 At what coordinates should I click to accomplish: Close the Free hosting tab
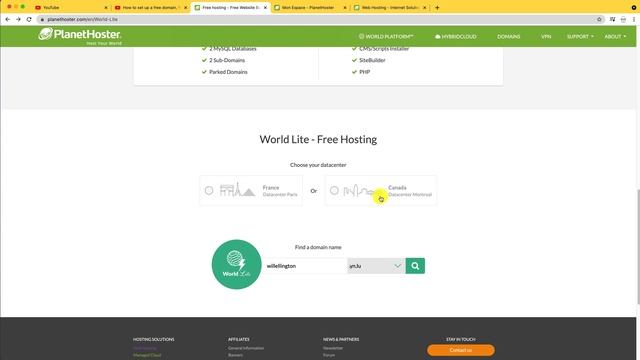[265, 7]
